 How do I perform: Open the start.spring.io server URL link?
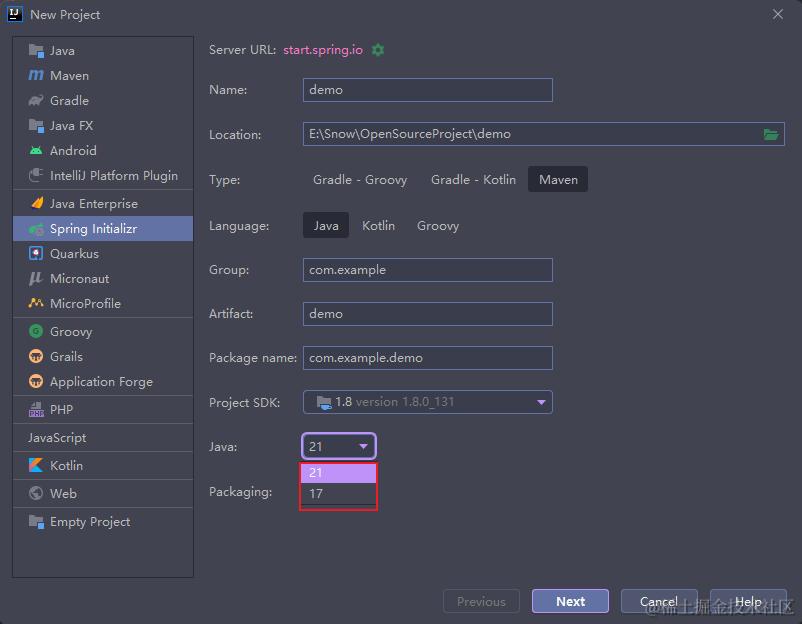click(x=323, y=50)
